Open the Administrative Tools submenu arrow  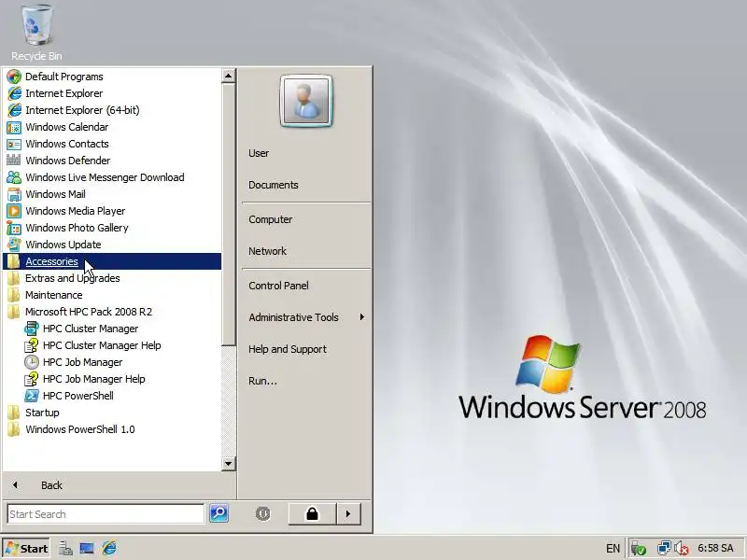362,317
